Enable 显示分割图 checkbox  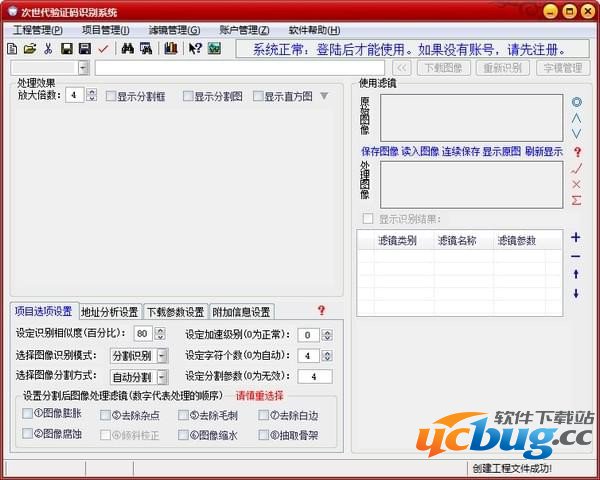(188, 96)
